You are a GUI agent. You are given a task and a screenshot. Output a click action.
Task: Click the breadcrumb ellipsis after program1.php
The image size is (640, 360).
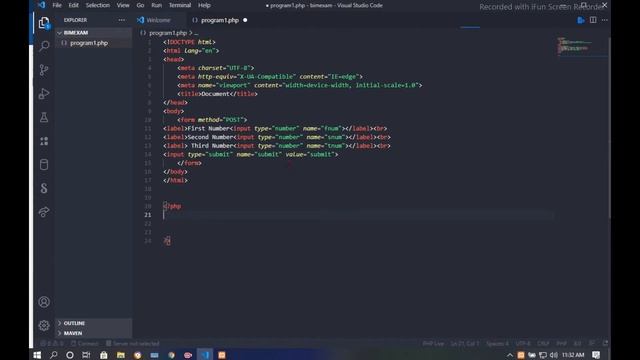(196, 33)
